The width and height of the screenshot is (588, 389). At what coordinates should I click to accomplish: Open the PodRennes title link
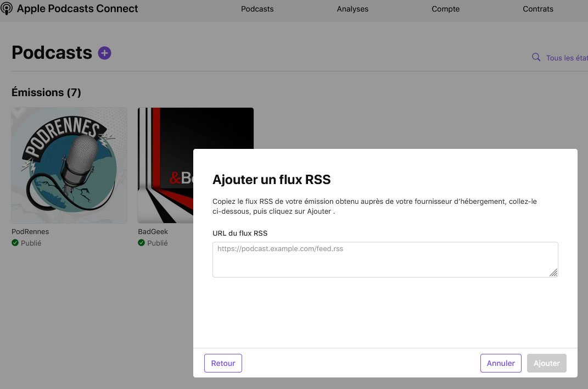click(x=30, y=232)
